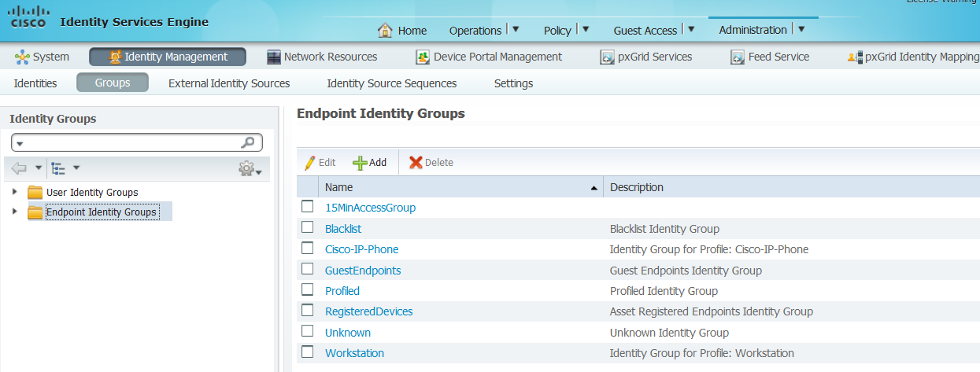Sort by the Name column header
The image size is (980, 372).
click(x=460, y=187)
